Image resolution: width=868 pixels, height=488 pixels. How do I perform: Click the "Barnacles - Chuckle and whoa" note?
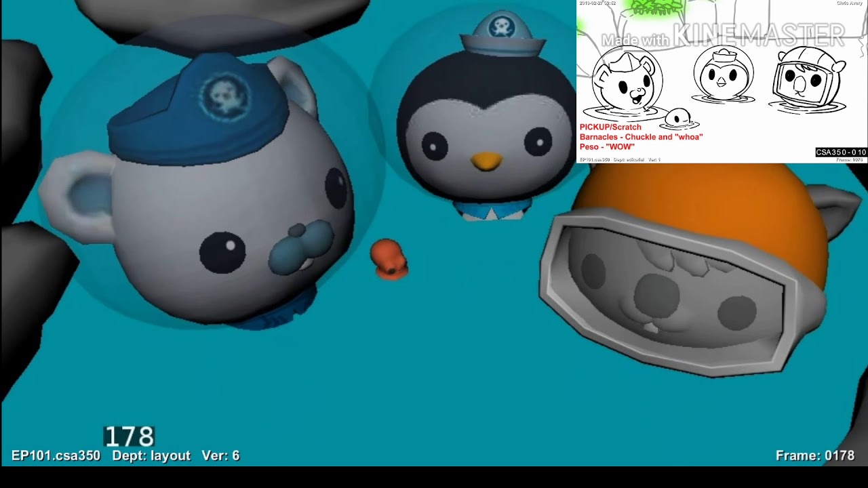click(641, 137)
